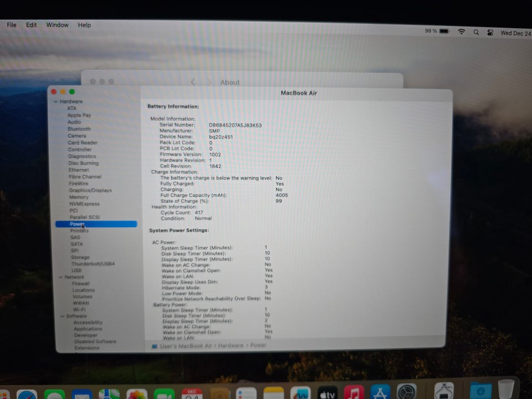Image resolution: width=532 pixels, height=399 pixels.
Task: Select ATA in the sidebar
Action: click(x=71, y=108)
